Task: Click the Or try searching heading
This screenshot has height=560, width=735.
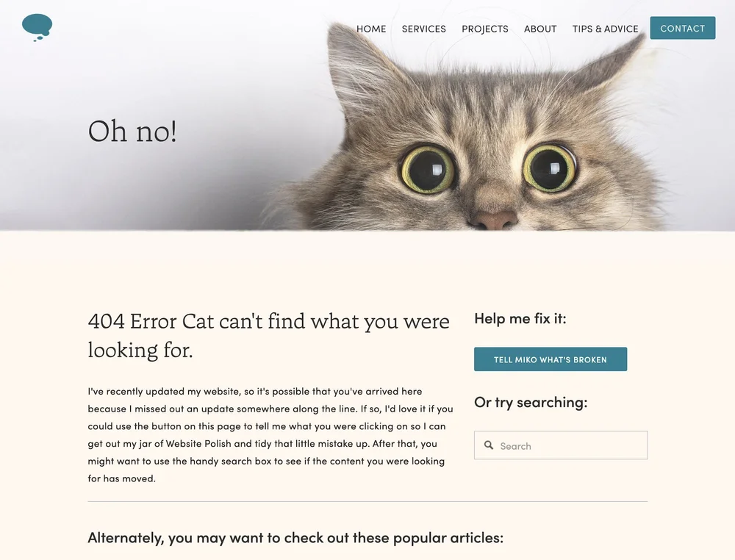Action: click(531, 403)
